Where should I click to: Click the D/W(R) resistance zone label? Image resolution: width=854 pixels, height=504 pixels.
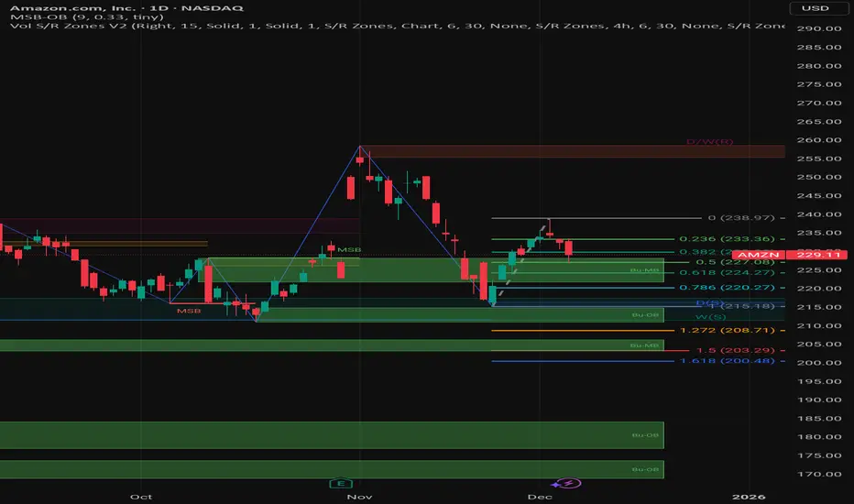(x=709, y=142)
